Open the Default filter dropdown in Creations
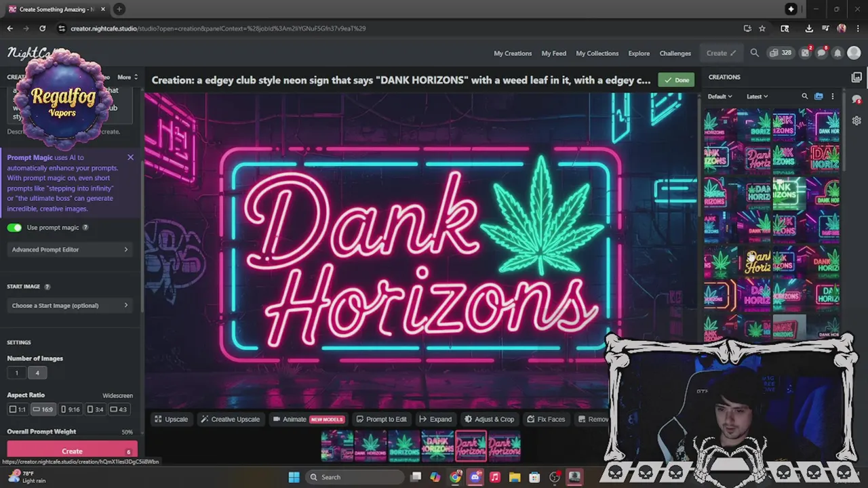Viewport: 868px width, 488px height. click(x=719, y=96)
